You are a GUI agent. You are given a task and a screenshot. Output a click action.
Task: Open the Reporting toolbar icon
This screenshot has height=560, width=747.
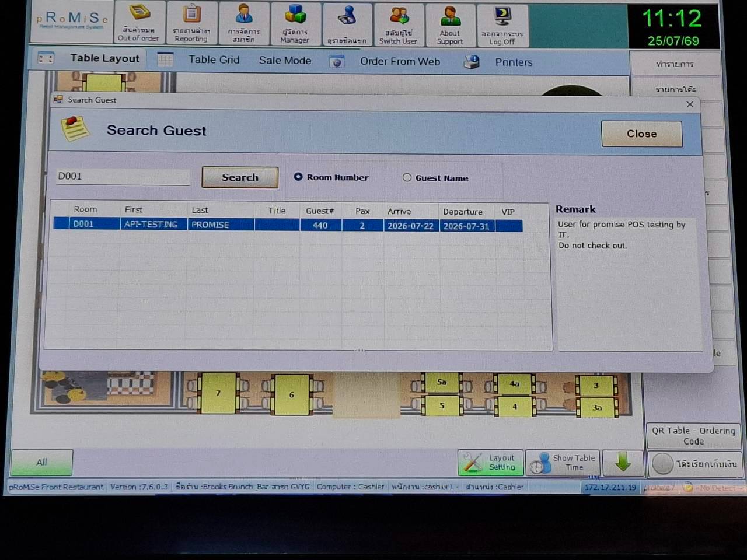click(x=191, y=23)
